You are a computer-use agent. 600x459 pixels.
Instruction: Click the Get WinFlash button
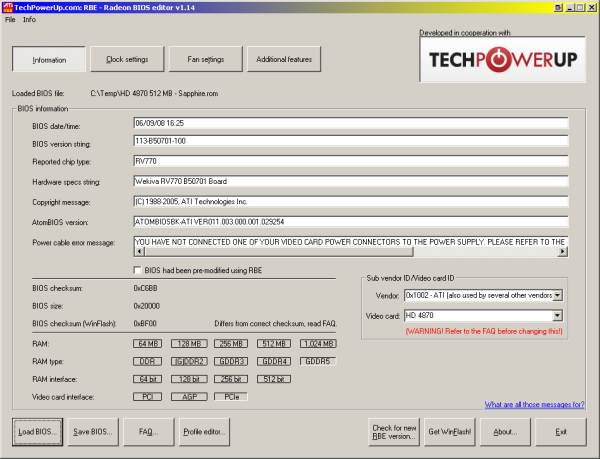click(x=450, y=432)
